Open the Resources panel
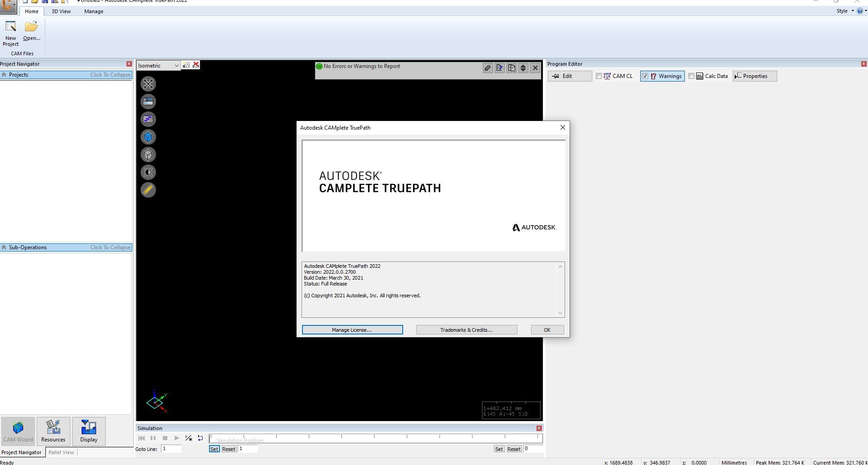 pos(54,431)
